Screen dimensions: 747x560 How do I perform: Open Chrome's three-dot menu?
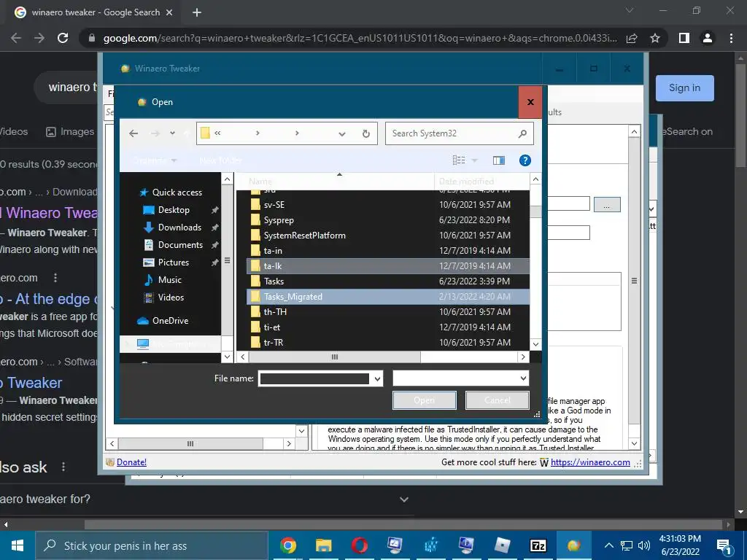coord(731,38)
